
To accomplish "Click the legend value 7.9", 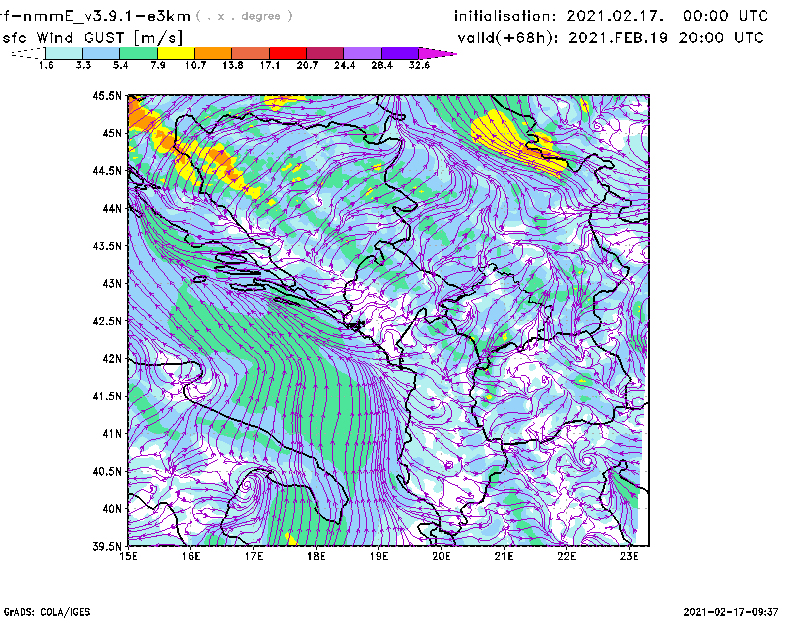I will (x=158, y=65).
